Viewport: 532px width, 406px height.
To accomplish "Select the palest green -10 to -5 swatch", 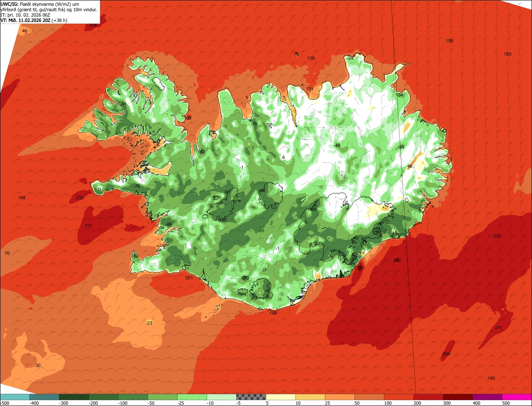I will pos(221,397).
